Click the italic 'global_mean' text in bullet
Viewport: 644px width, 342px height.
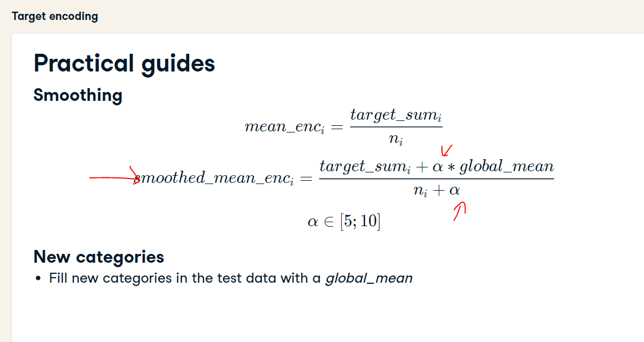coord(369,278)
